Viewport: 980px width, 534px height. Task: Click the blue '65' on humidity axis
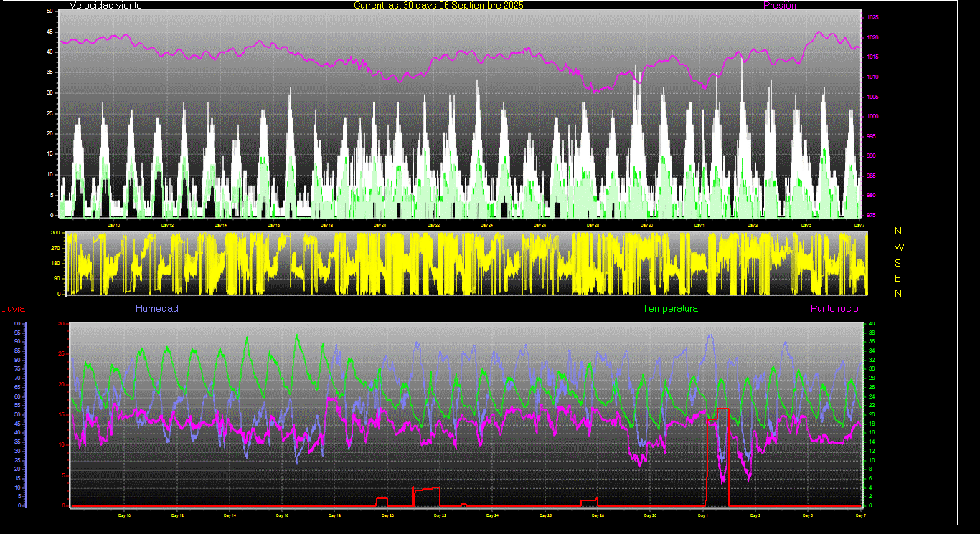point(18,387)
